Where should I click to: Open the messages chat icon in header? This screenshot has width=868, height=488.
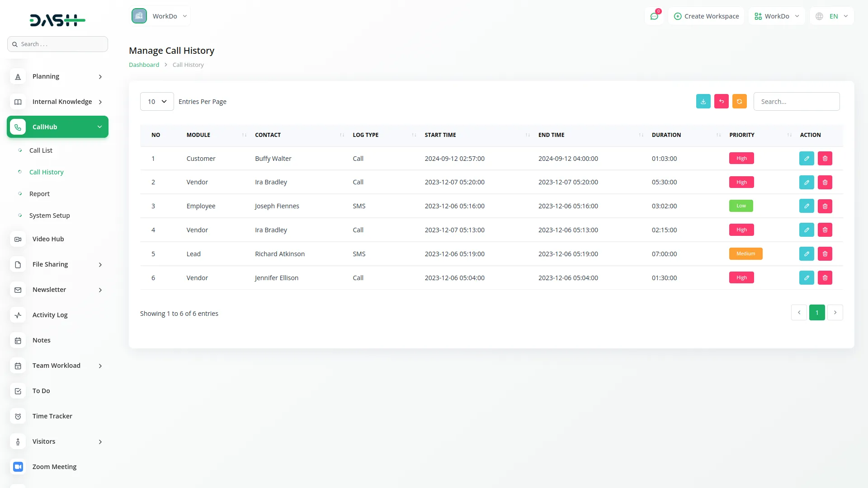click(654, 16)
